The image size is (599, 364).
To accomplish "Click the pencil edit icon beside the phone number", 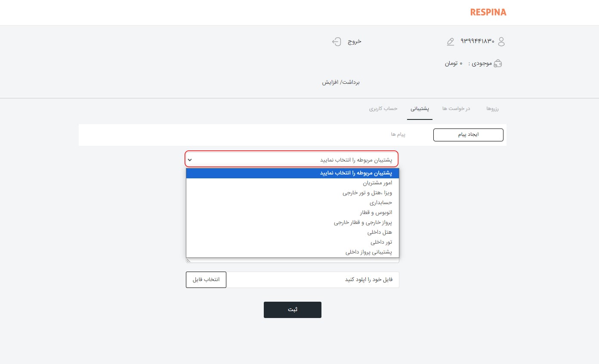I will tap(450, 42).
